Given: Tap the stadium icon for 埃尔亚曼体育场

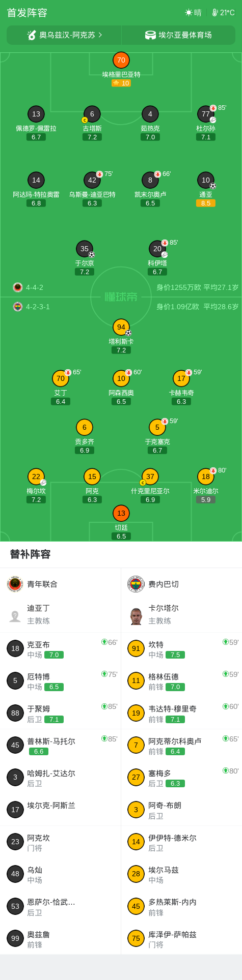Looking at the screenshot, I should (150, 35).
